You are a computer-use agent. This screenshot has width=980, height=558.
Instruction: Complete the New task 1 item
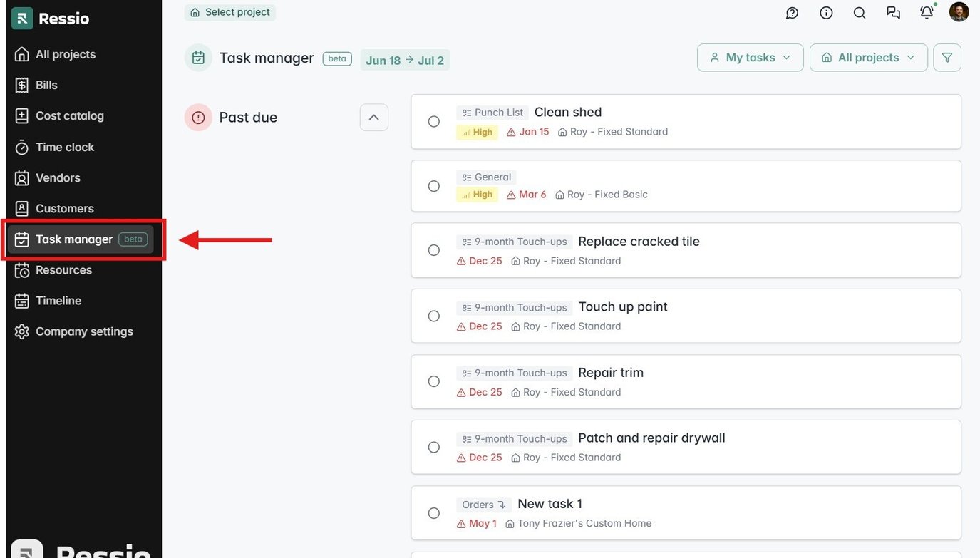coord(434,512)
